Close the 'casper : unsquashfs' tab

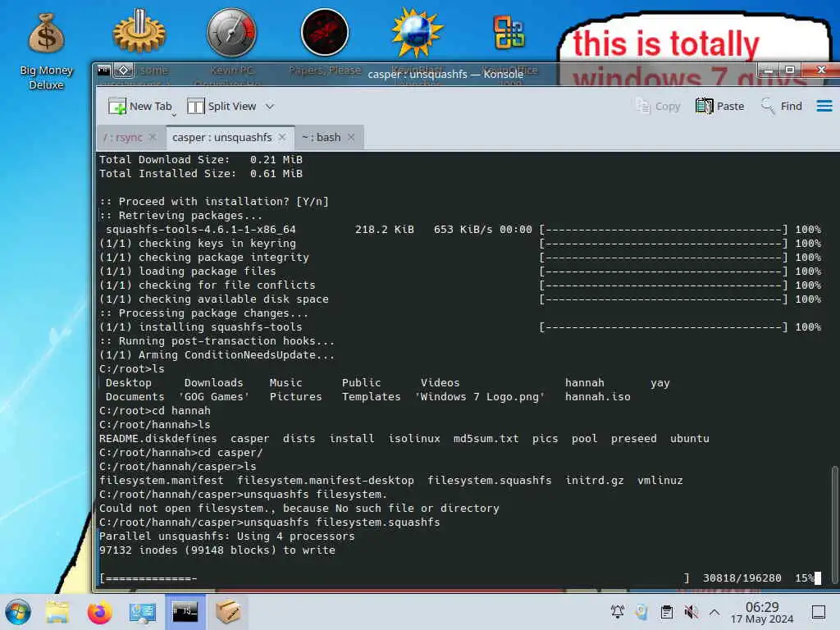click(282, 138)
